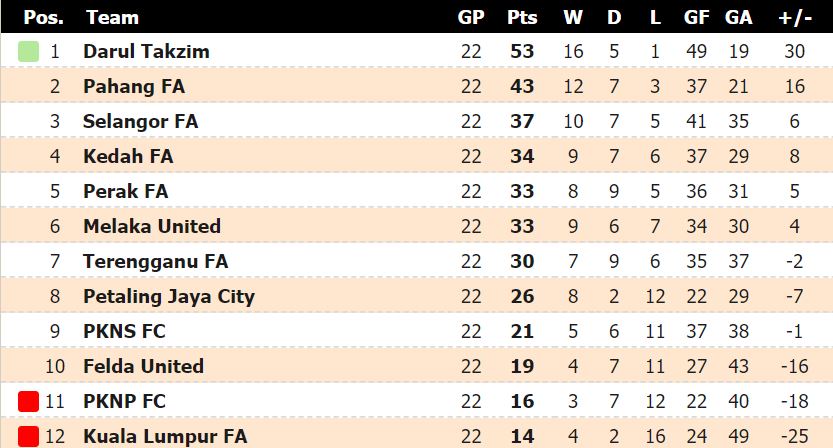Image resolution: width=833 pixels, height=448 pixels.
Task: Open the Melaka United team link
Action: (152, 226)
